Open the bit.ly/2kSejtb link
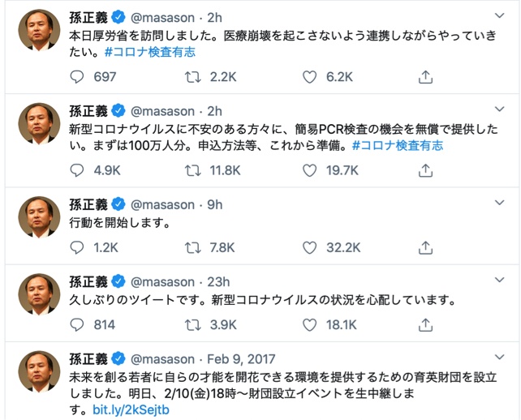 130,410
